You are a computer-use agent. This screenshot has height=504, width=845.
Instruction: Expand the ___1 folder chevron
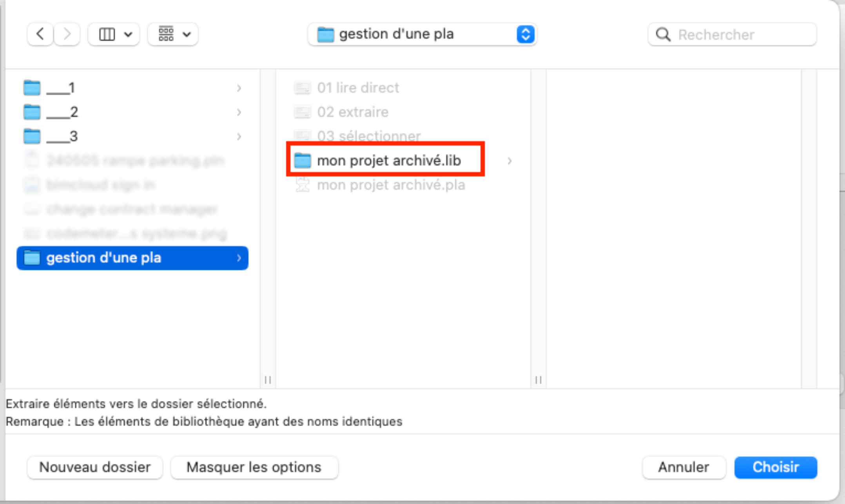pos(239,88)
